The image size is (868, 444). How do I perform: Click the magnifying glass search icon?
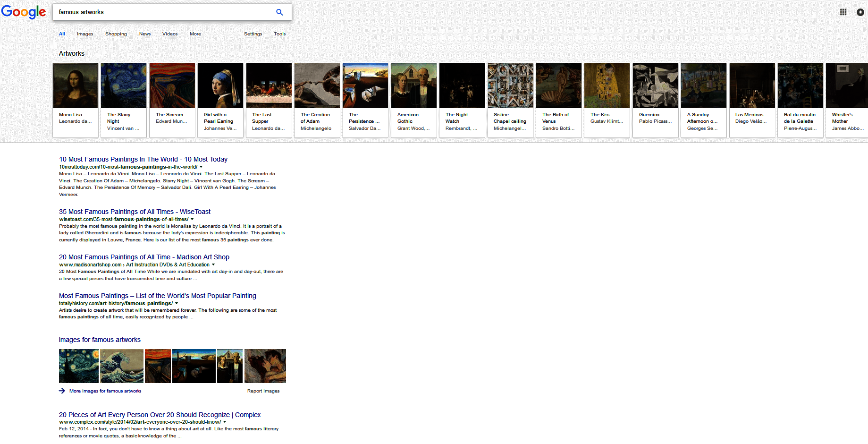coord(279,12)
